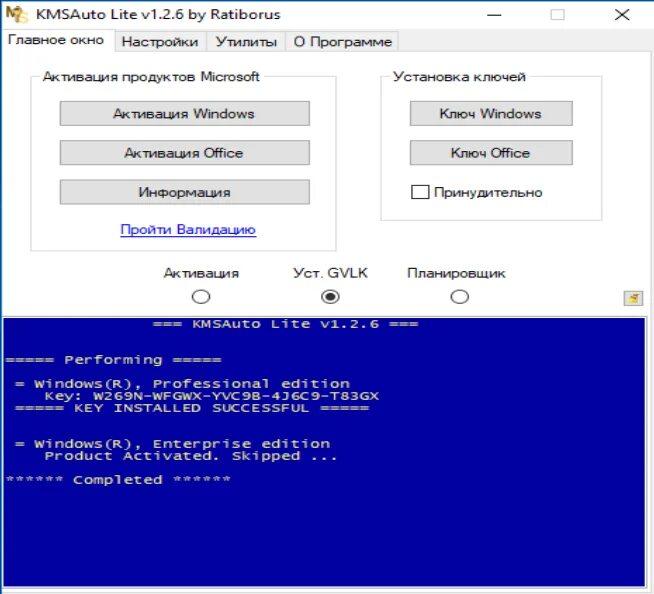The height and width of the screenshot is (594, 654).
Task: Minimize the KMSAuto Lite window
Action: [x=494, y=15]
